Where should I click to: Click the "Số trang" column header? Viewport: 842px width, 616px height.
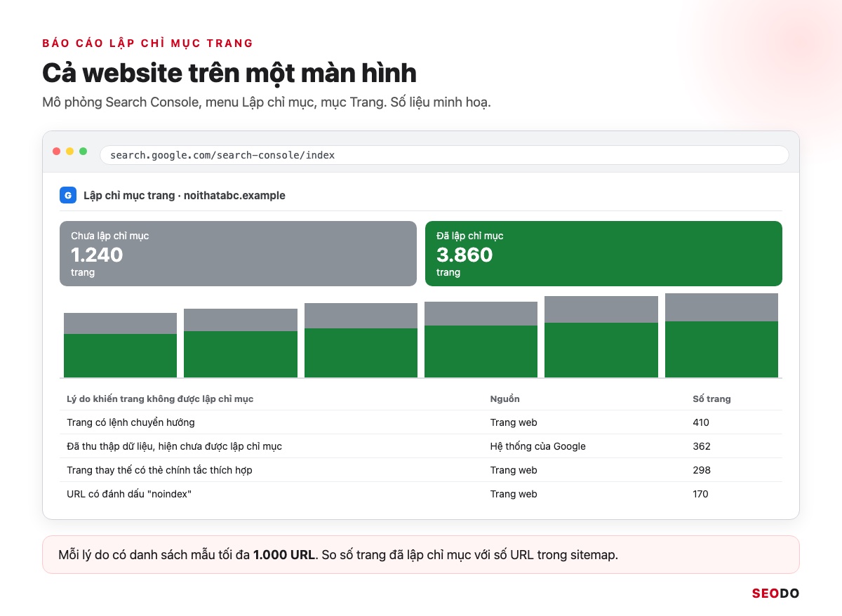(711, 399)
